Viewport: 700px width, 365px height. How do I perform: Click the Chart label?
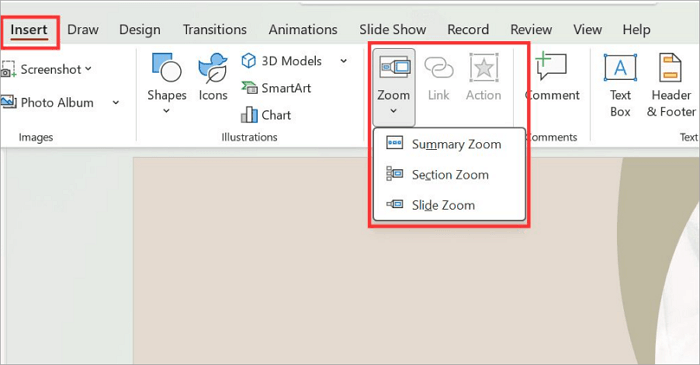[276, 115]
